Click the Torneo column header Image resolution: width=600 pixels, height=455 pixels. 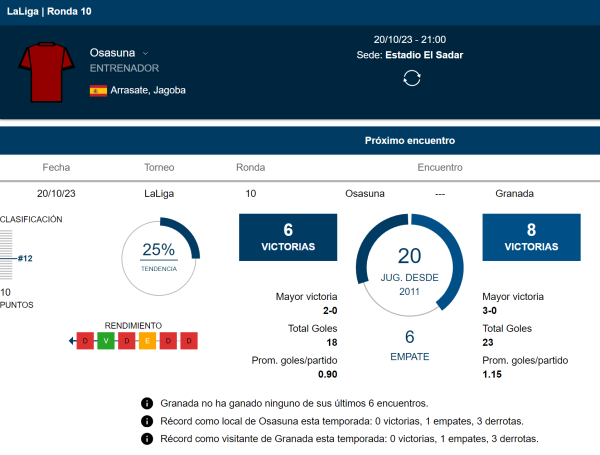click(160, 168)
